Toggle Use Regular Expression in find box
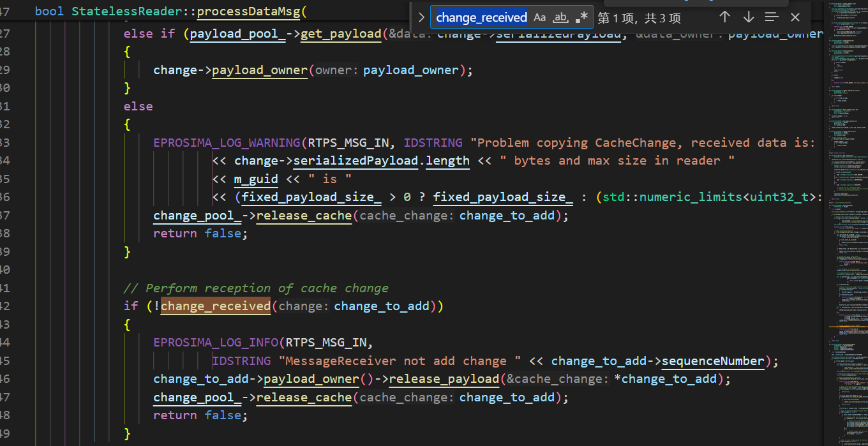 click(x=581, y=17)
